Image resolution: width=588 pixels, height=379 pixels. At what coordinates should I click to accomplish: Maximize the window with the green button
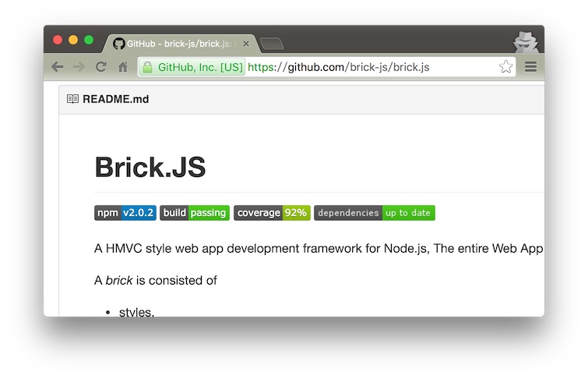[89, 40]
